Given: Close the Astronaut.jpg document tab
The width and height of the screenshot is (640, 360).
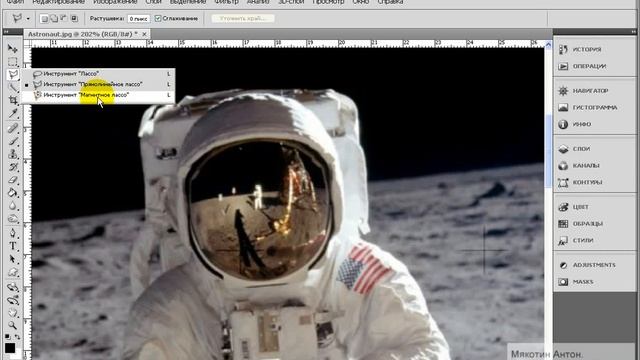Looking at the screenshot, I should click(x=144, y=34).
